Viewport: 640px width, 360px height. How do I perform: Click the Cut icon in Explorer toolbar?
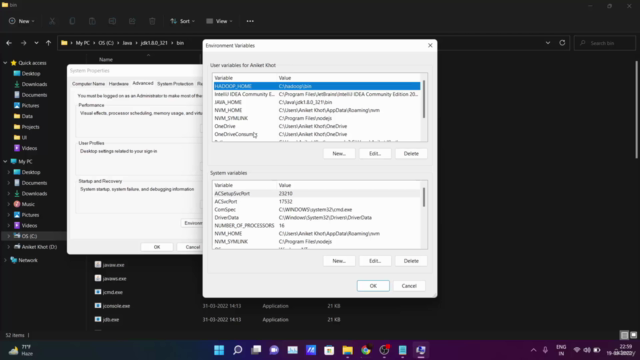click(x=52, y=21)
